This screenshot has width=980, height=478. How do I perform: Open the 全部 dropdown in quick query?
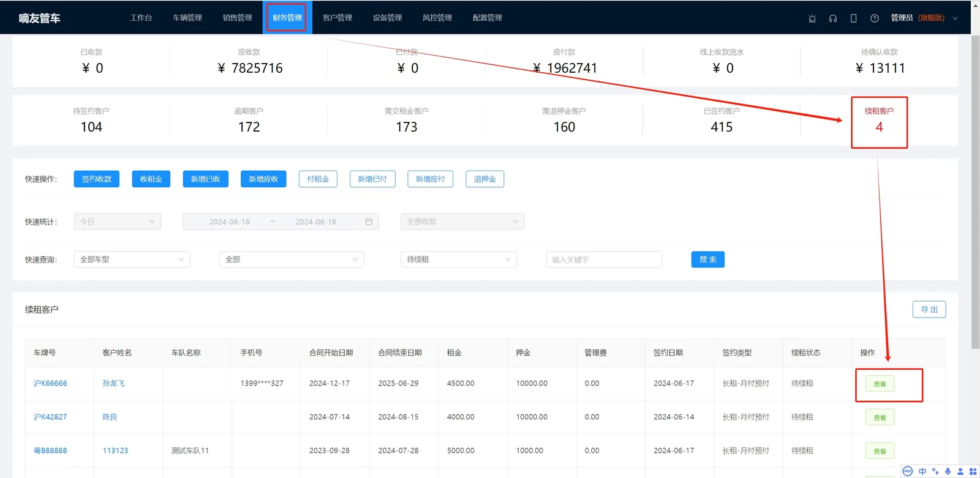(x=292, y=260)
